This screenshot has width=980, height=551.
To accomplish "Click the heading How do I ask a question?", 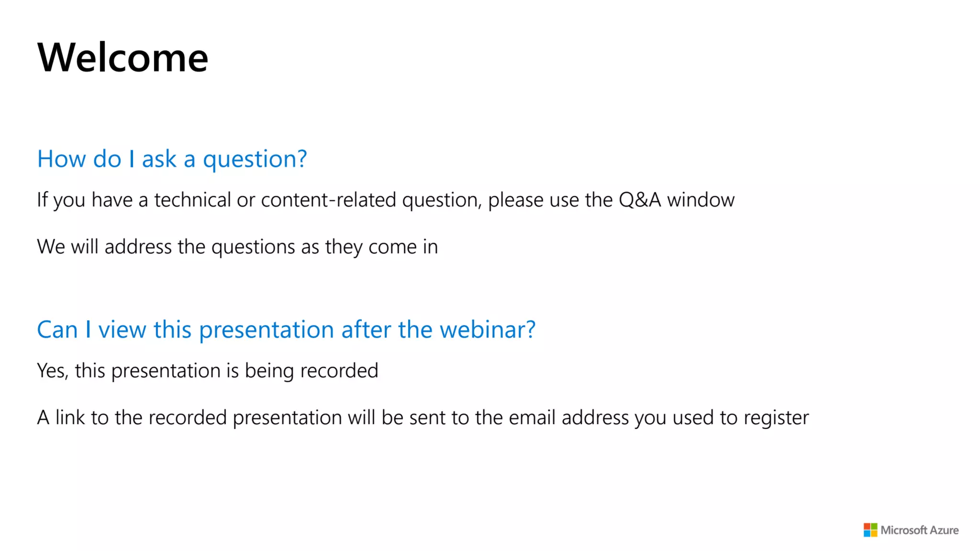I will (172, 159).
